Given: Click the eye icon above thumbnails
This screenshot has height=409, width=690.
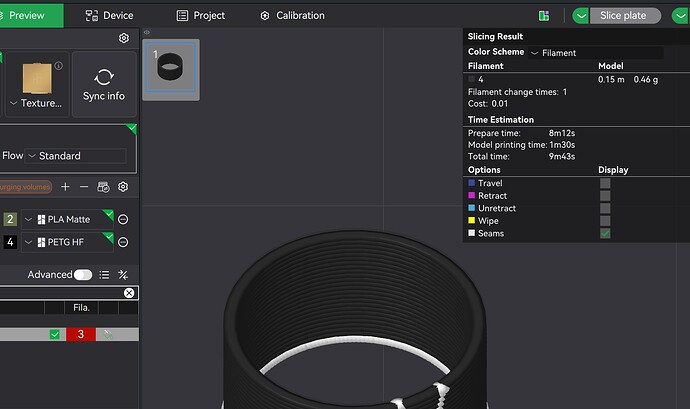Looking at the screenshot, I should coord(147,32).
